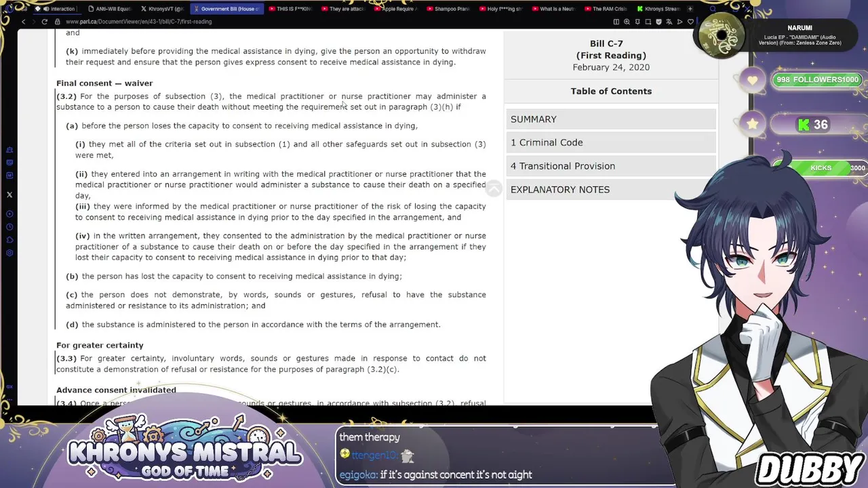Switch to the Holy f***ing sh tab
This screenshot has width=868, height=488.
pos(501,9)
